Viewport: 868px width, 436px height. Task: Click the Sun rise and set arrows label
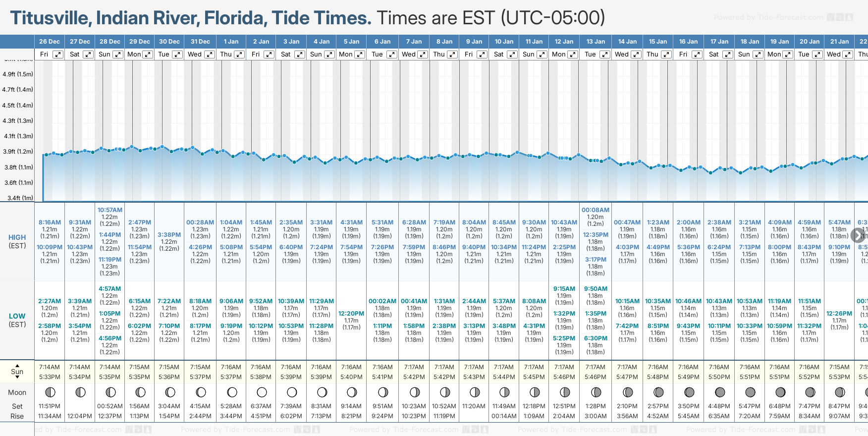click(17, 372)
